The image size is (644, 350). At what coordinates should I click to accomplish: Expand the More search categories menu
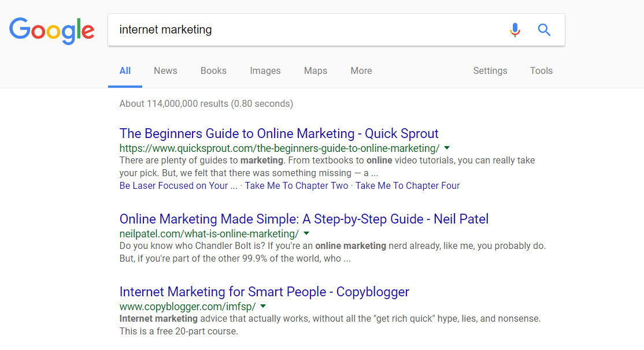pos(361,70)
